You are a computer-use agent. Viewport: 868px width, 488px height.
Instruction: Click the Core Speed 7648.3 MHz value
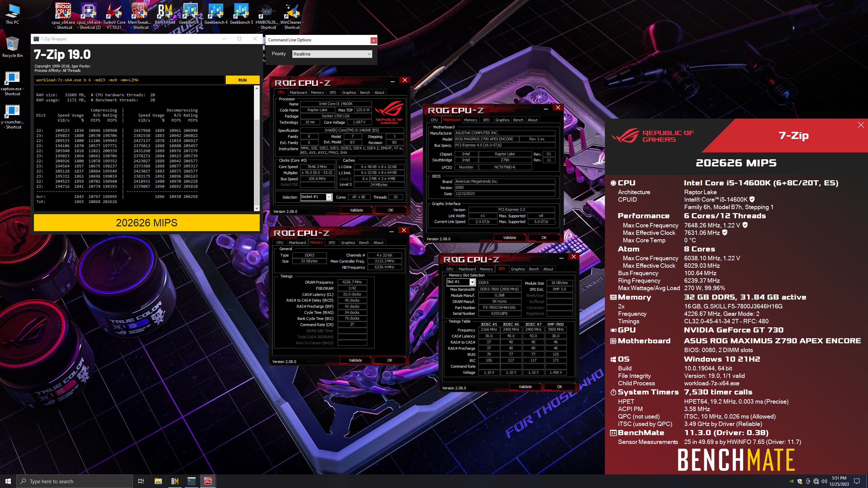point(317,167)
